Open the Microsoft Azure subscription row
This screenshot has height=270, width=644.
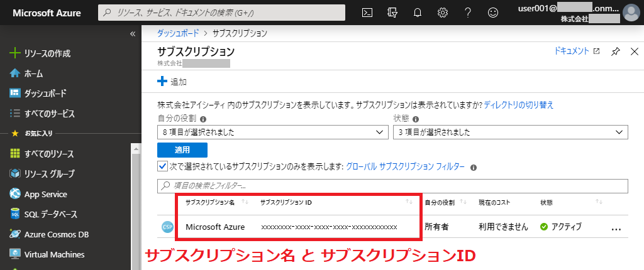tap(215, 227)
